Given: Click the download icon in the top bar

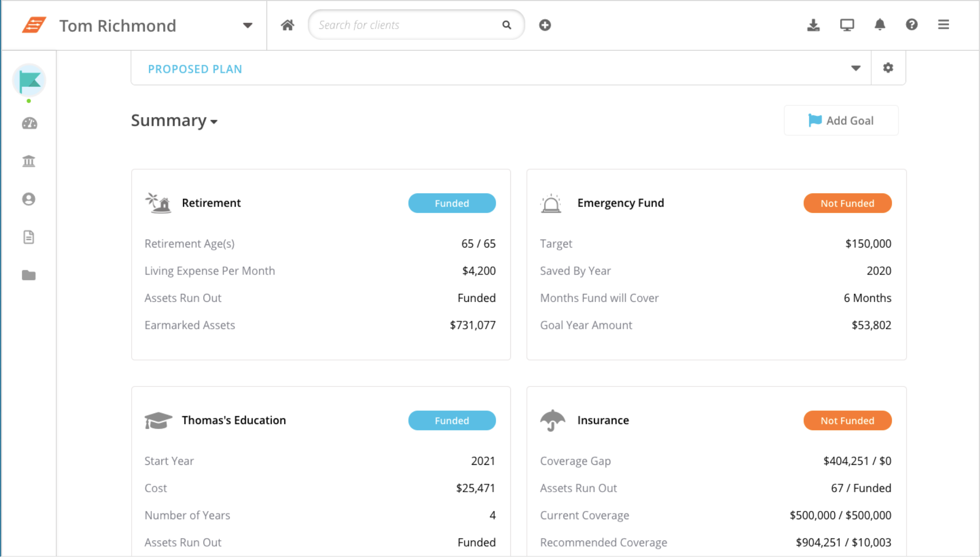Looking at the screenshot, I should coord(813,25).
